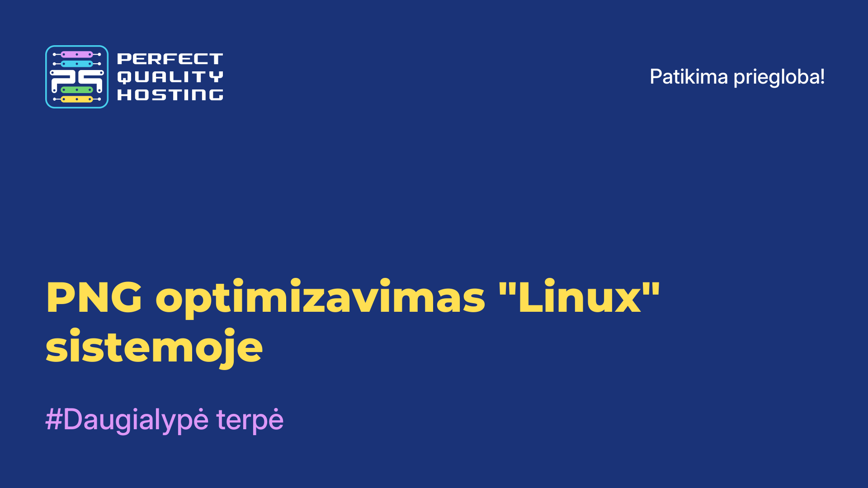Click the circuit board logo graphic
The width and height of the screenshot is (868, 488).
coord(77,76)
